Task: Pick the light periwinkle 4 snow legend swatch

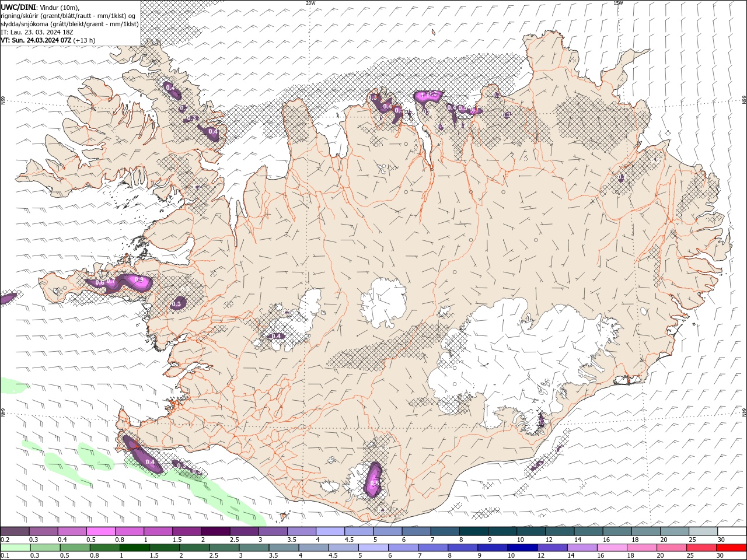Action: point(330,531)
